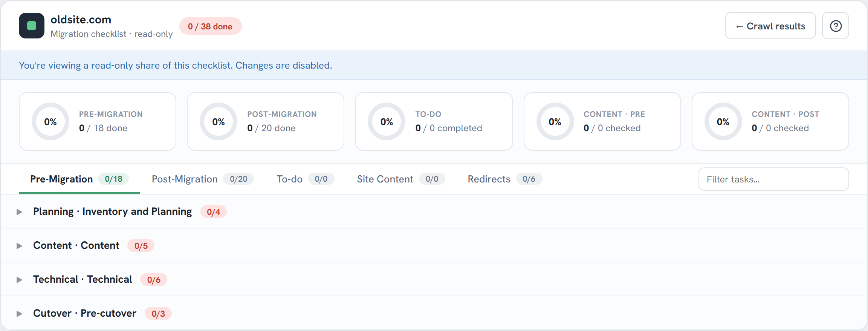Open the Redirects tab

(x=505, y=179)
